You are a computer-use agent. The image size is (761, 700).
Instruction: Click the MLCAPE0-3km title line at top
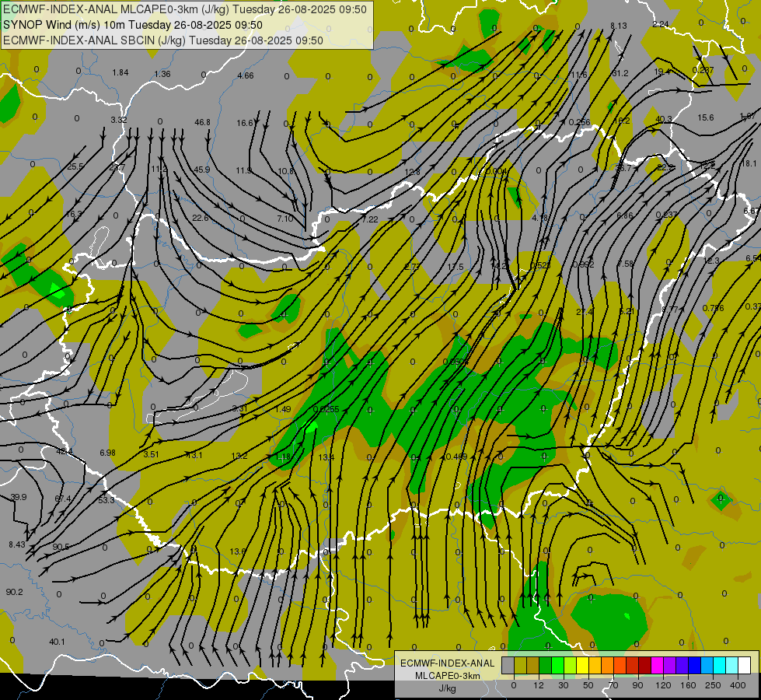tap(185, 9)
